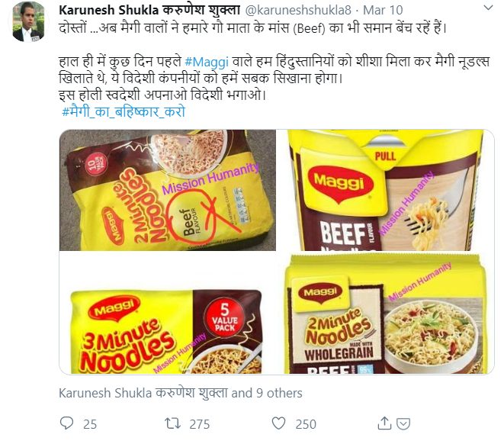
Task: Open the Mar 10 tweet timestamp
Action: 383,10
